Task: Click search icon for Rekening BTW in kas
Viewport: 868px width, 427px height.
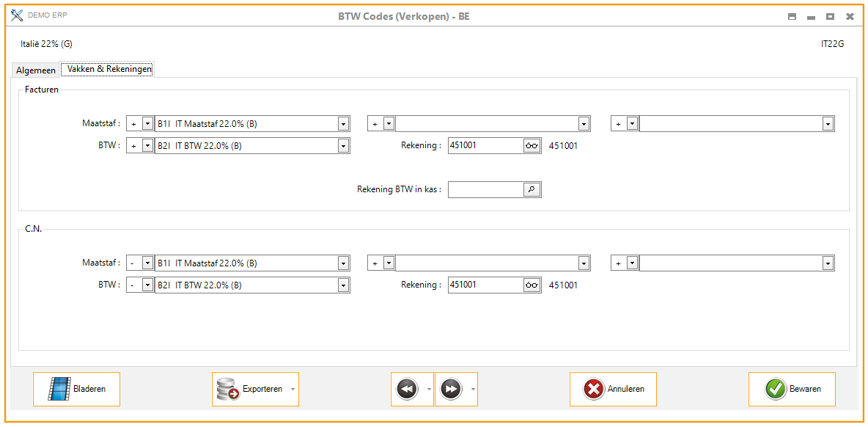Action: click(532, 190)
